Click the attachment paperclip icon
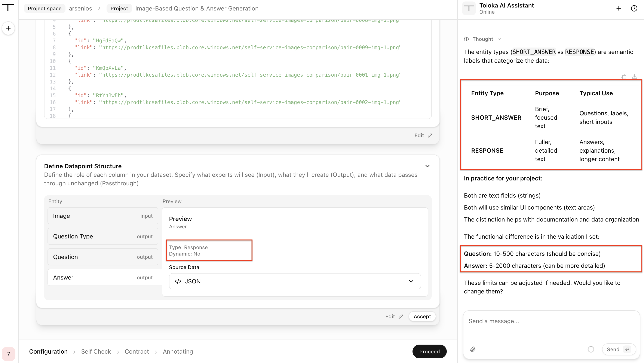The image size is (644, 363). (473, 349)
